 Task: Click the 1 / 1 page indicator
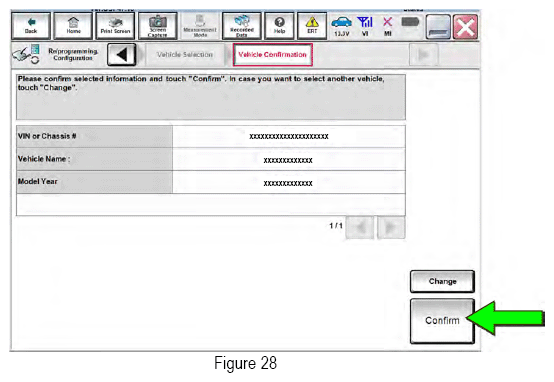click(x=336, y=225)
